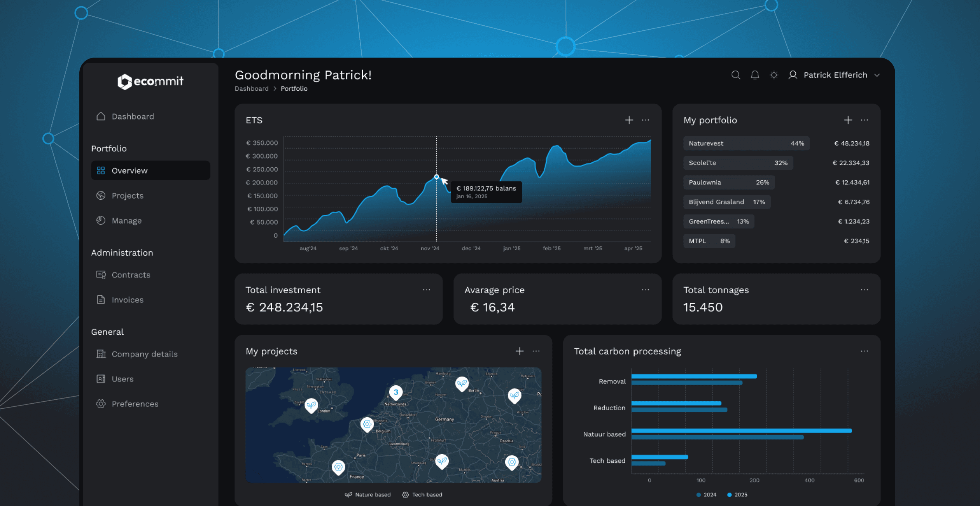
Task: Toggle light/dark theme sun icon
Action: click(x=774, y=75)
